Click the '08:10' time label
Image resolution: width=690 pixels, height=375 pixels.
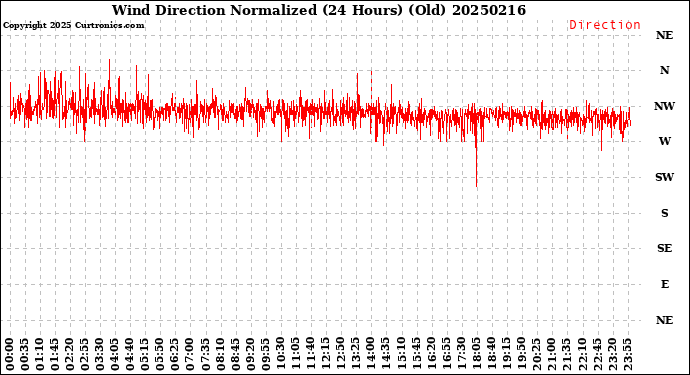click(x=220, y=355)
